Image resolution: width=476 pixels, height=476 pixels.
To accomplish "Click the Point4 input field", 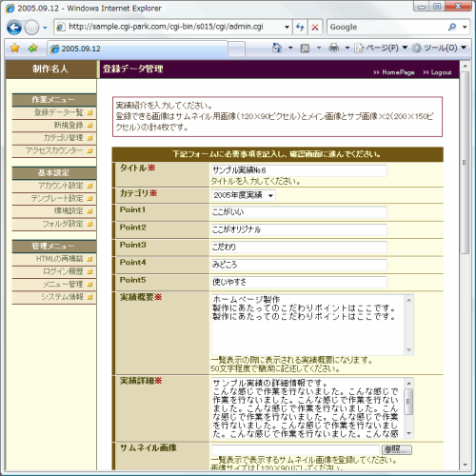I will pyautogui.click(x=299, y=265).
